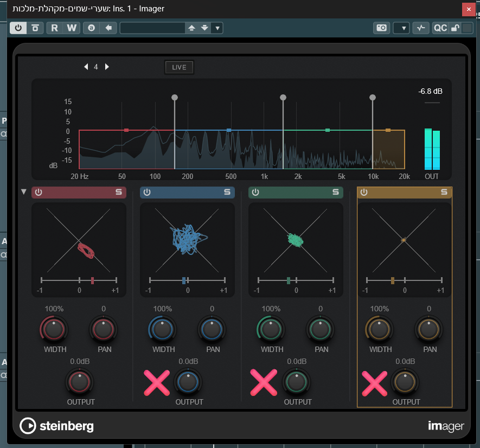Click the red band WIDTH knob

tap(54, 330)
